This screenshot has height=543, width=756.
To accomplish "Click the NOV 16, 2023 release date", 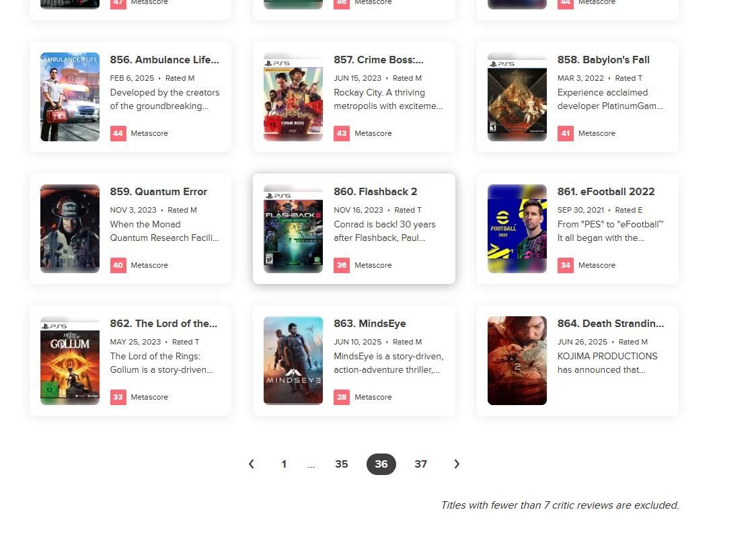I will [x=358, y=210].
